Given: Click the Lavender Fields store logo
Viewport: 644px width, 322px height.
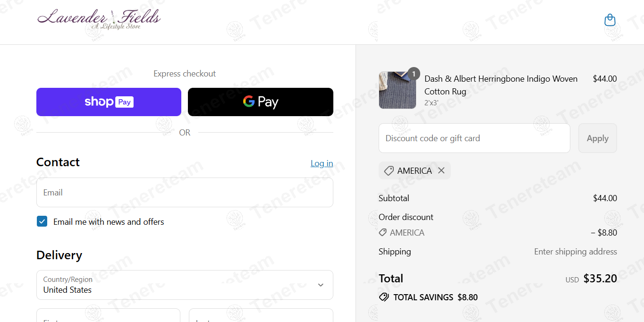Looking at the screenshot, I should pyautogui.click(x=99, y=19).
